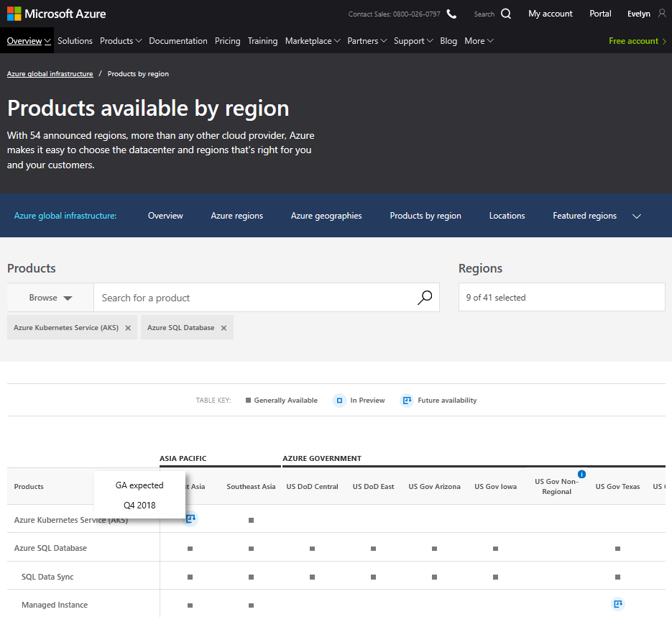
Task: Click the ASIA PACIFIC group heading
Action: pyautogui.click(x=183, y=458)
